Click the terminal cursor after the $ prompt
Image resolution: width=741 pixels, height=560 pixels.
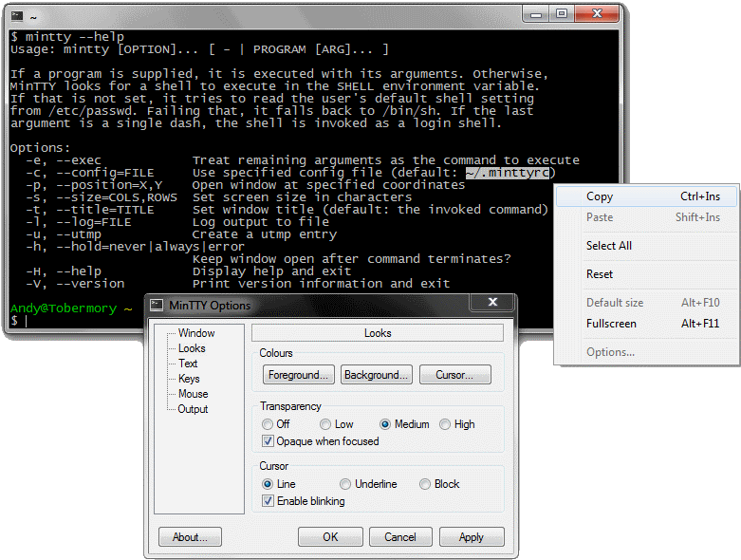pos(26,321)
